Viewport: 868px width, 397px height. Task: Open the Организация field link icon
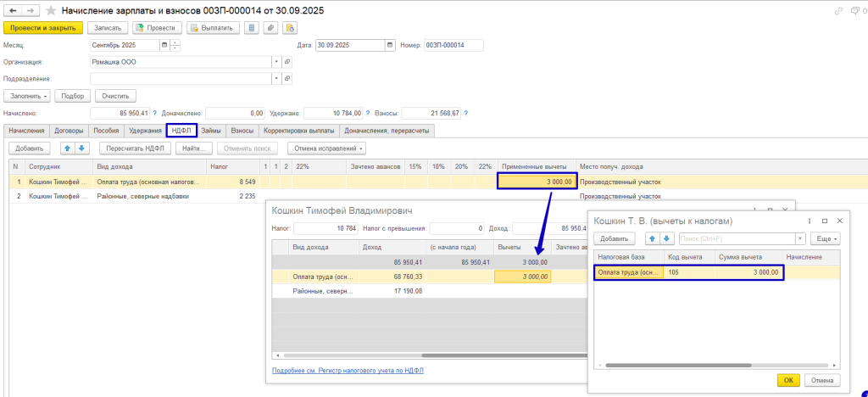pos(287,62)
